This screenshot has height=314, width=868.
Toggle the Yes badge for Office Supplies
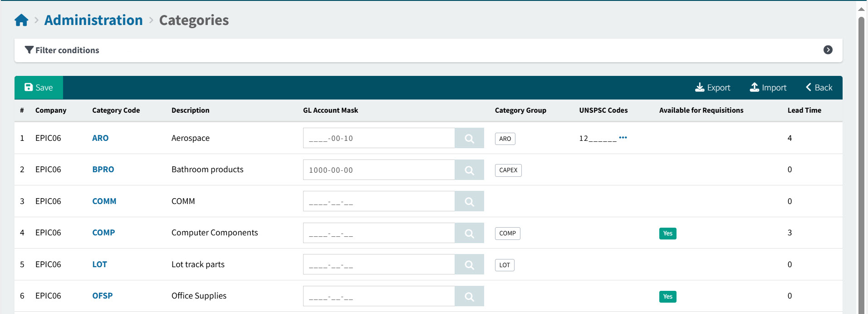coord(667,297)
